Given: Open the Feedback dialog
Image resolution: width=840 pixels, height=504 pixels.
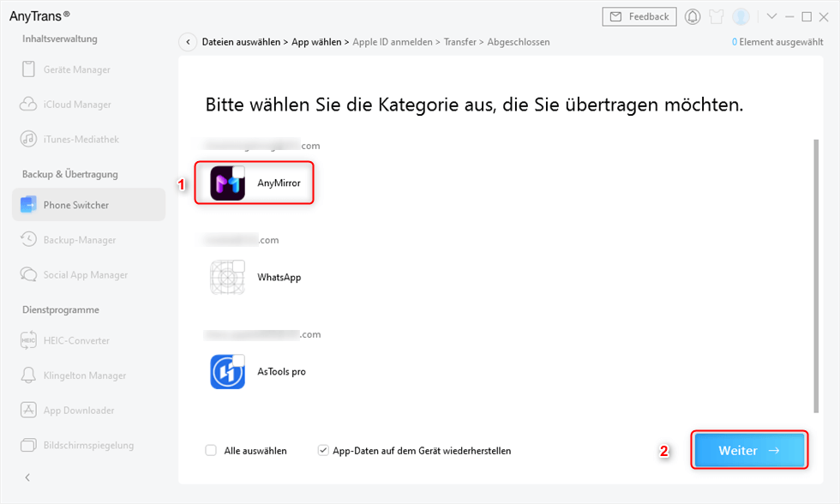Looking at the screenshot, I should [x=639, y=16].
